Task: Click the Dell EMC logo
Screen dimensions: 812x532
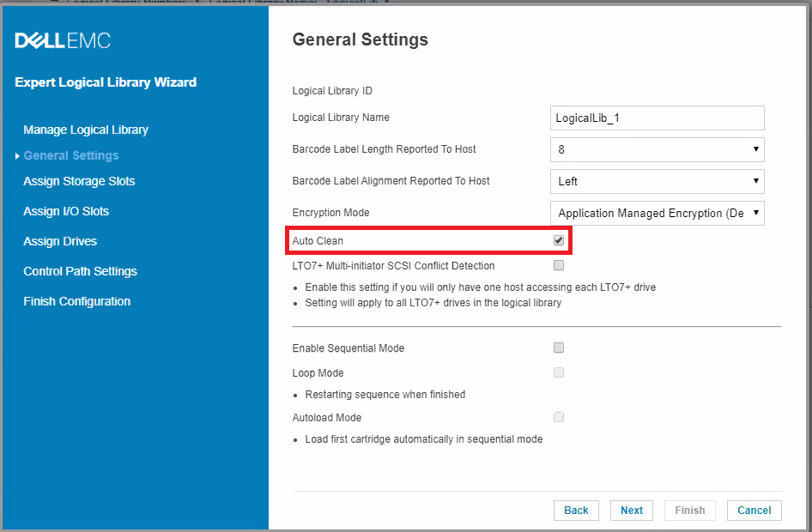Action: pyautogui.click(x=63, y=40)
